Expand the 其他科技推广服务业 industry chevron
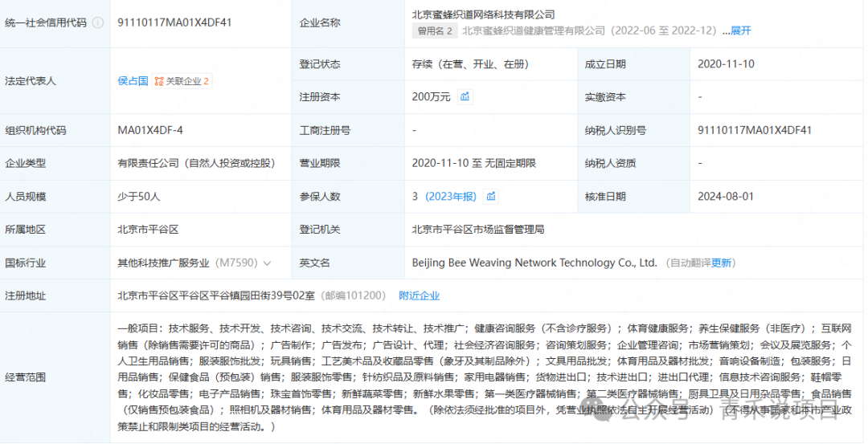Image resolution: width=868 pixels, height=444 pixels. click(268, 263)
